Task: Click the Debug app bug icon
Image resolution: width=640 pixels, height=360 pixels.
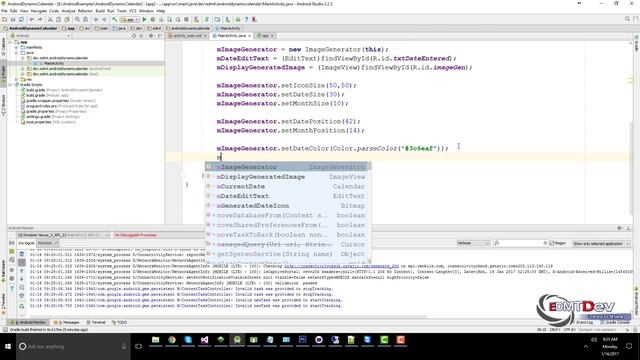Action: point(153,20)
